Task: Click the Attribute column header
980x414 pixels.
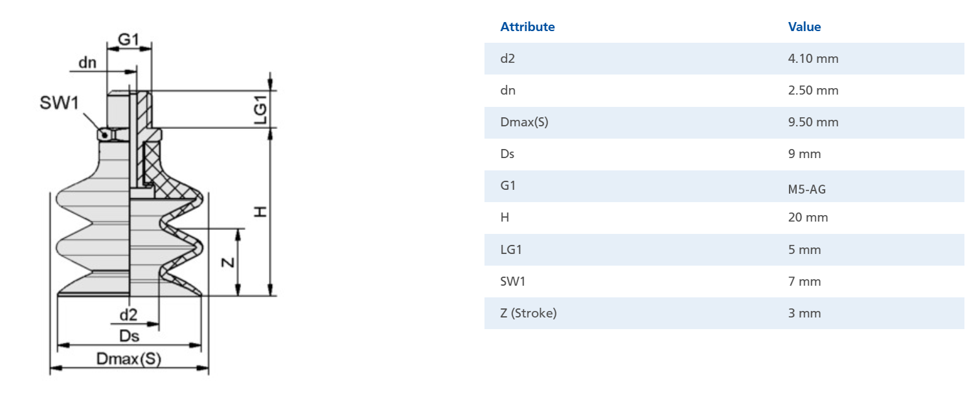Action: coord(527,27)
